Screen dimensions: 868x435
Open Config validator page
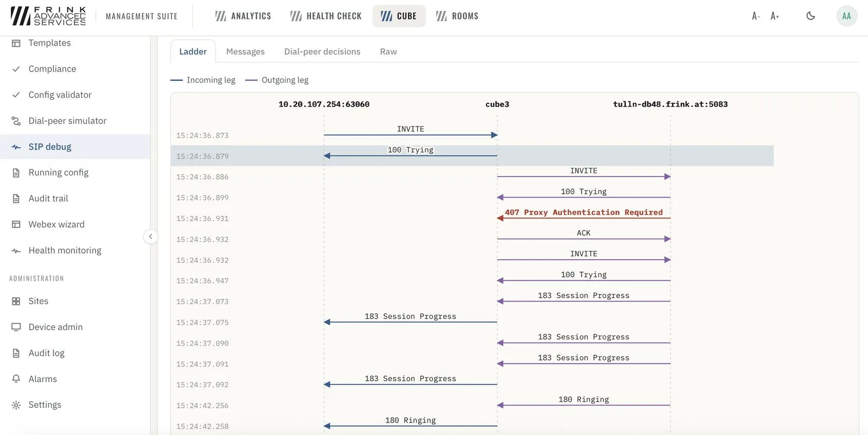tap(75, 95)
